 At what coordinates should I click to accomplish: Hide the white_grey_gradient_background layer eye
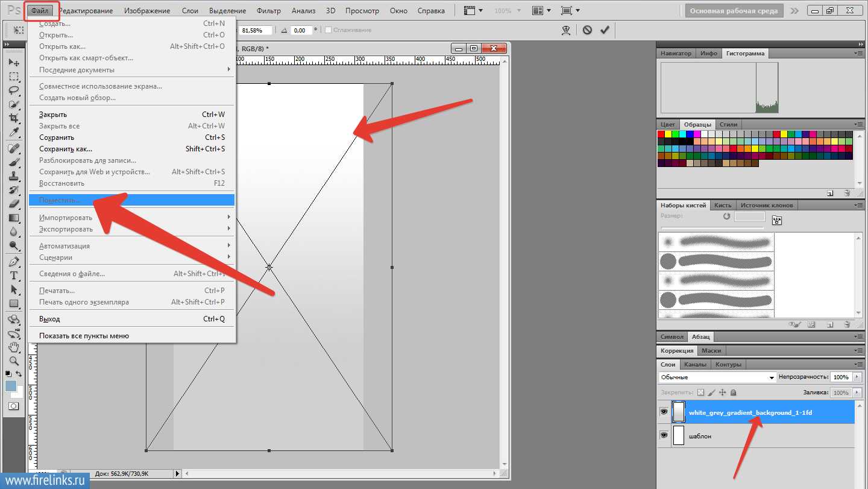pyautogui.click(x=664, y=411)
